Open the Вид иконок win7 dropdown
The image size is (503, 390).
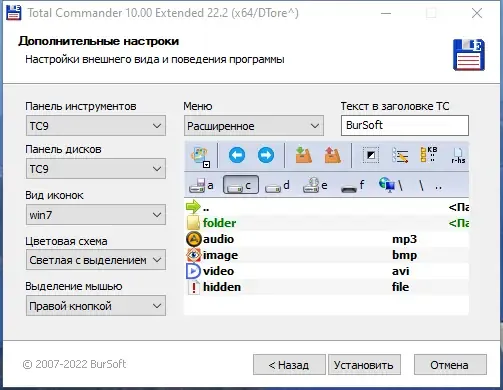(96, 215)
